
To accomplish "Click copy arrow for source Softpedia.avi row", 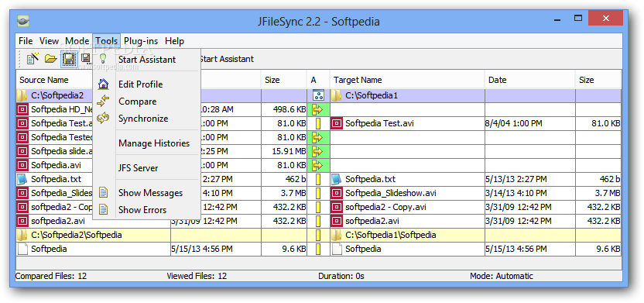I will (x=318, y=166).
